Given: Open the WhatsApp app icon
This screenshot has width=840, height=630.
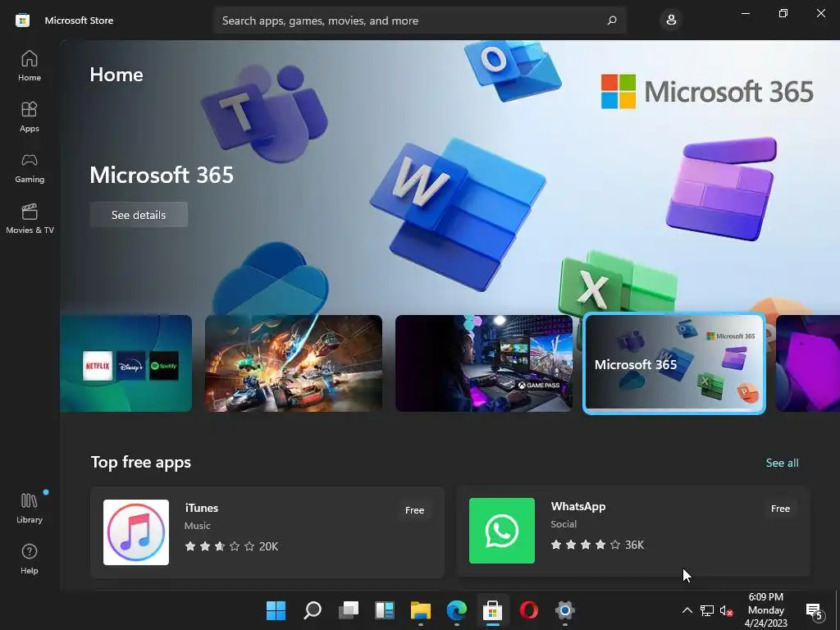Looking at the screenshot, I should pos(502,531).
